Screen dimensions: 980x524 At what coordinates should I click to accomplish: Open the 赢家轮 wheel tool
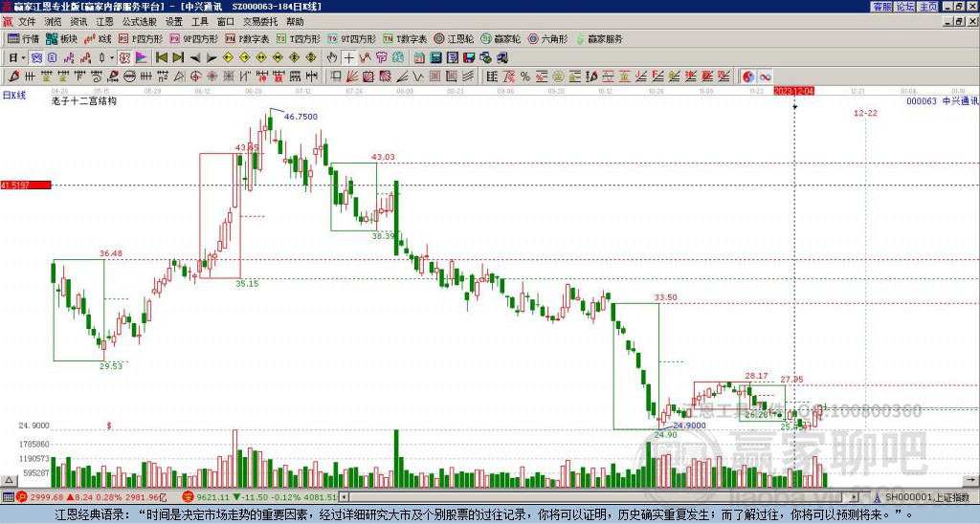pyautogui.click(x=501, y=38)
